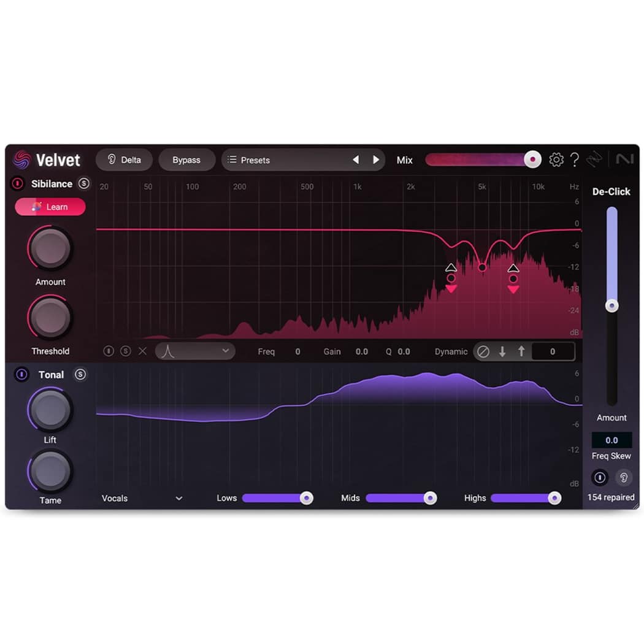Screen dimensions: 644x644
Task: Click the Lift knob
Action: point(50,410)
